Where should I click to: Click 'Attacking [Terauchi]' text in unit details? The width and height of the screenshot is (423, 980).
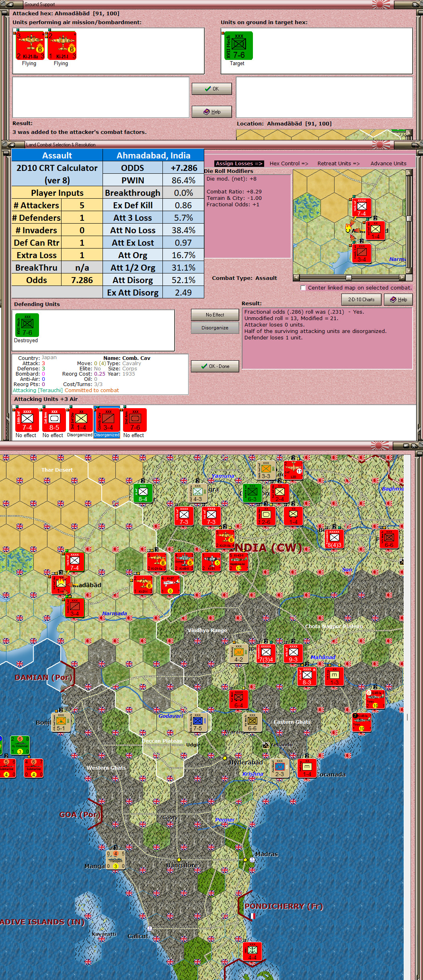pyautogui.click(x=38, y=390)
